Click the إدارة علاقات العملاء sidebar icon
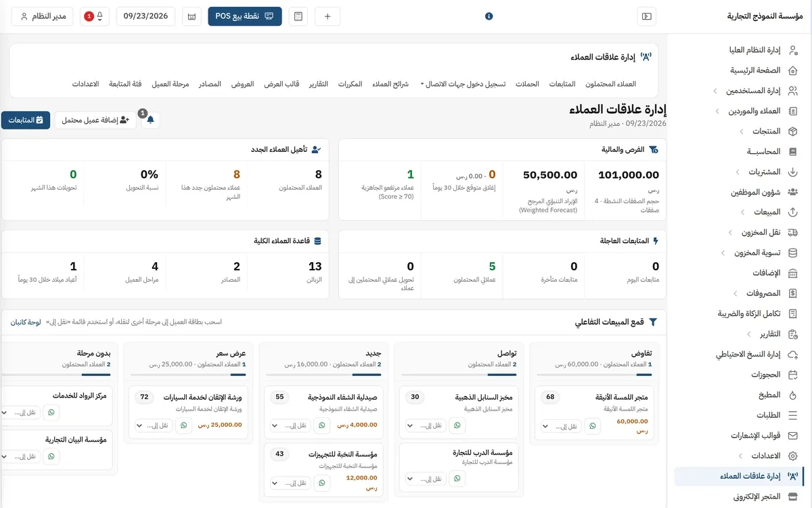This screenshot has height=508, width=812. pos(793,477)
